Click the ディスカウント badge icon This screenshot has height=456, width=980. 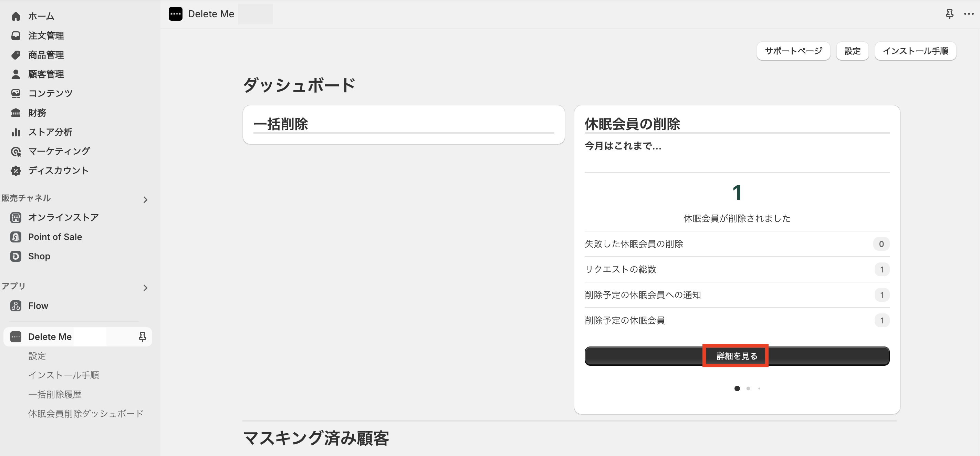[15, 170]
